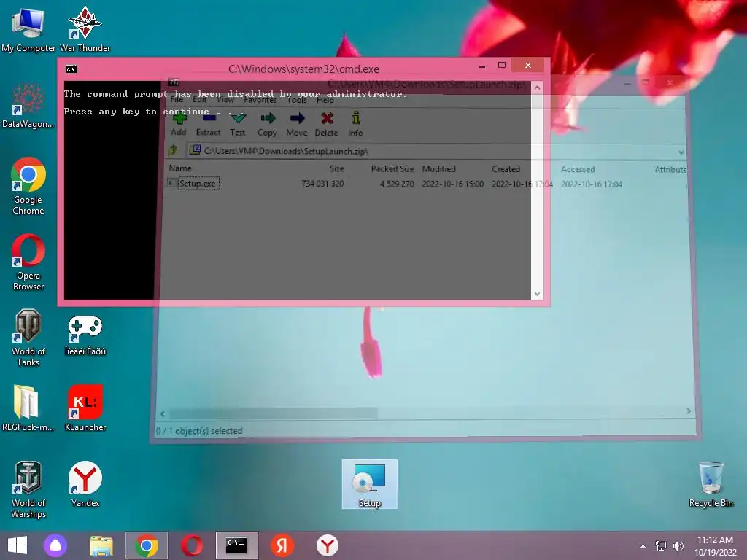Select the World of Warships desktop shortcut
747x560 pixels.
point(28,490)
